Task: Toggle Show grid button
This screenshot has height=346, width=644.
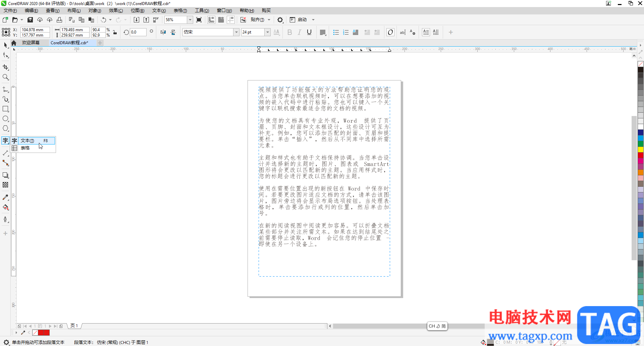Action: point(221,20)
